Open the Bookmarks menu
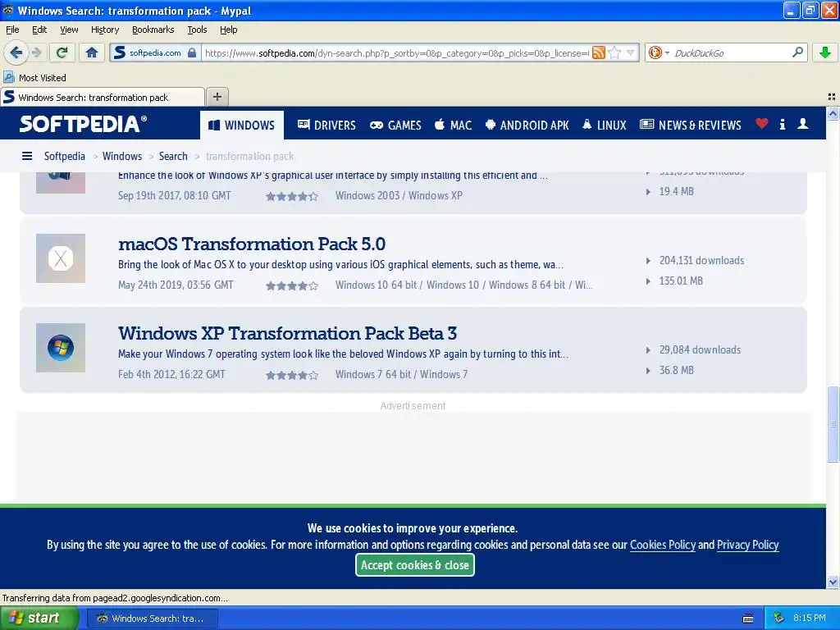The height and width of the screenshot is (630, 840). [x=153, y=30]
